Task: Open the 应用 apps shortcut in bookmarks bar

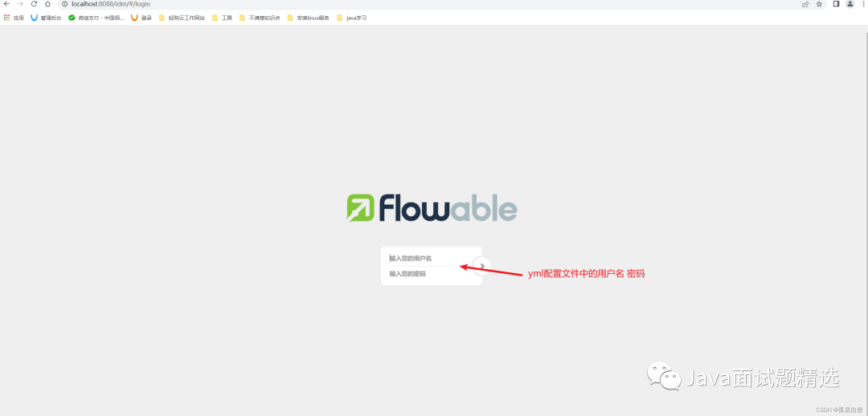Action: (x=14, y=18)
